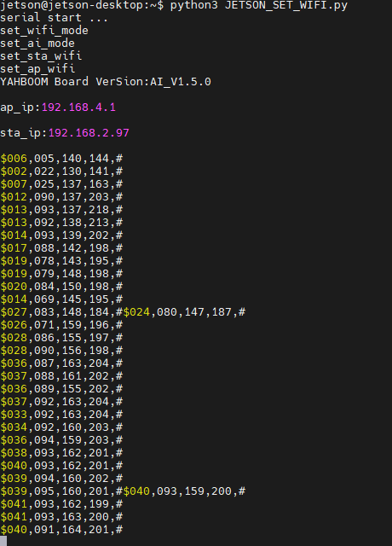The width and height of the screenshot is (392, 546).
Task: Click the set_wifi_mode output line
Action: click(x=44, y=31)
